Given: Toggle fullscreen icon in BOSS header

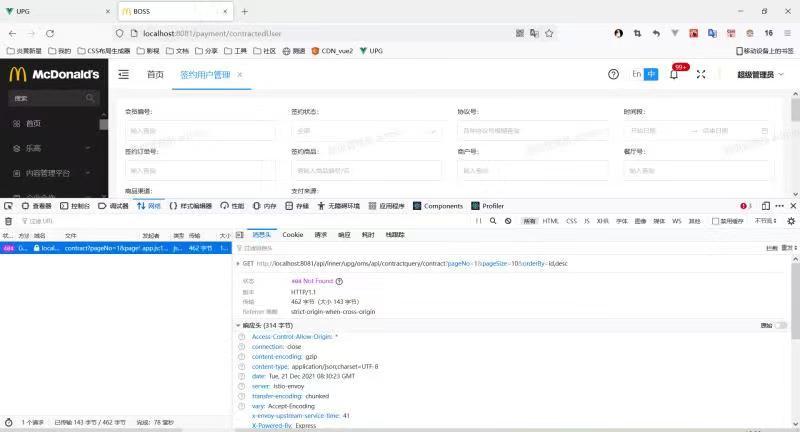Looking at the screenshot, I should tap(701, 74).
